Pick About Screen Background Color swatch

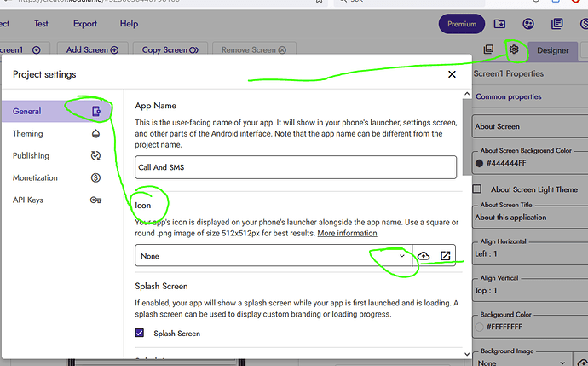point(480,164)
